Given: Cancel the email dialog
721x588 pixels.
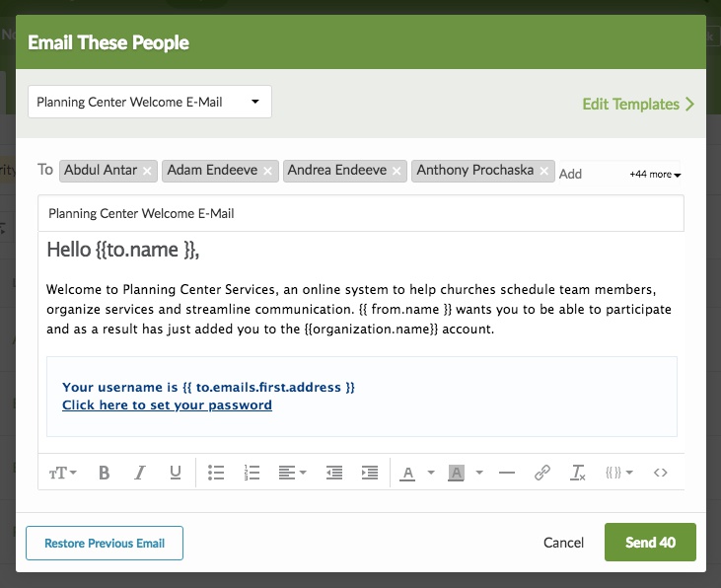Looking at the screenshot, I should click(x=563, y=543).
